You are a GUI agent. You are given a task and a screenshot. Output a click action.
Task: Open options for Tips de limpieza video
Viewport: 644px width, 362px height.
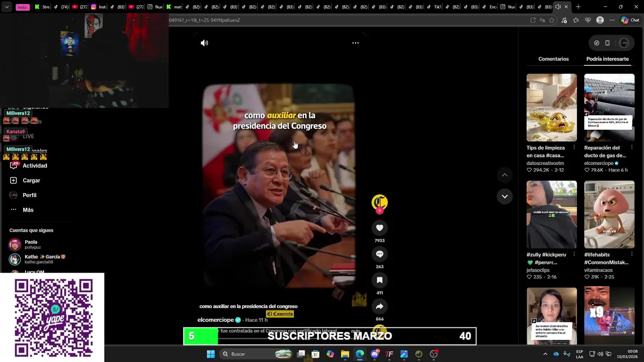coord(574,147)
